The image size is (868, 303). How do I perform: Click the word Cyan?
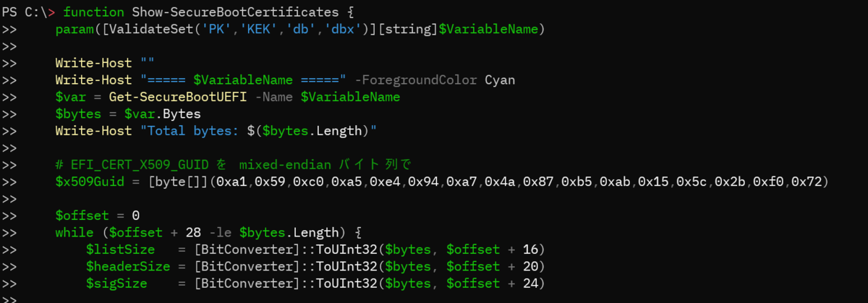(x=500, y=80)
